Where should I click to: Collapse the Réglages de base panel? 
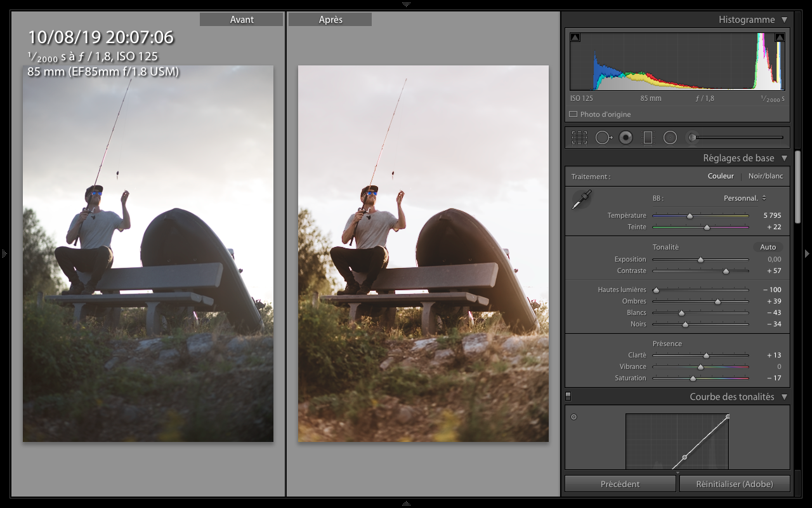pyautogui.click(x=784, y=158)
